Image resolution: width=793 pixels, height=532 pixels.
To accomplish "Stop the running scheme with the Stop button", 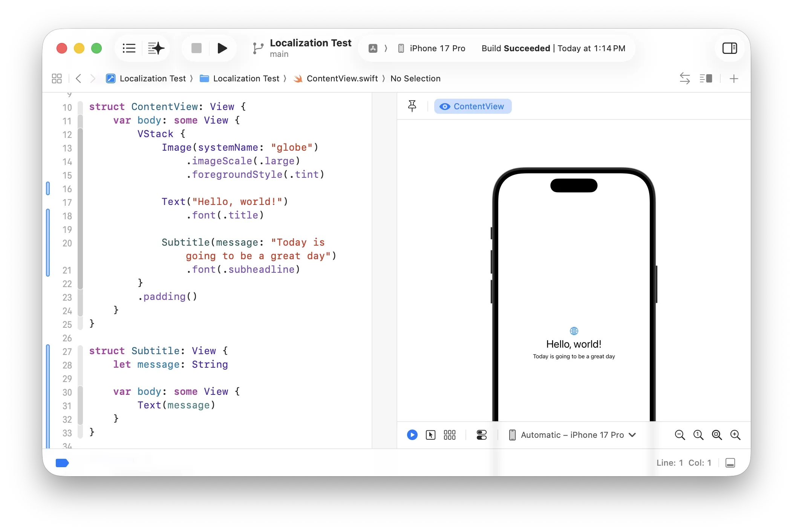I will click(196, 48).
